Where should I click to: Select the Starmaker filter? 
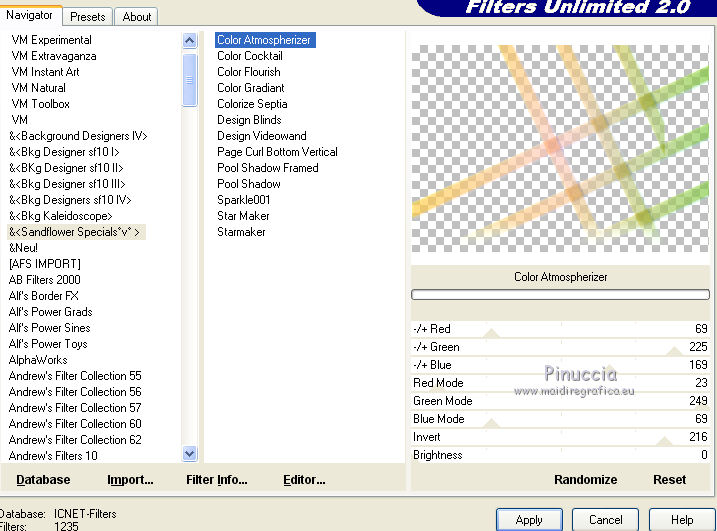[241, 232]
